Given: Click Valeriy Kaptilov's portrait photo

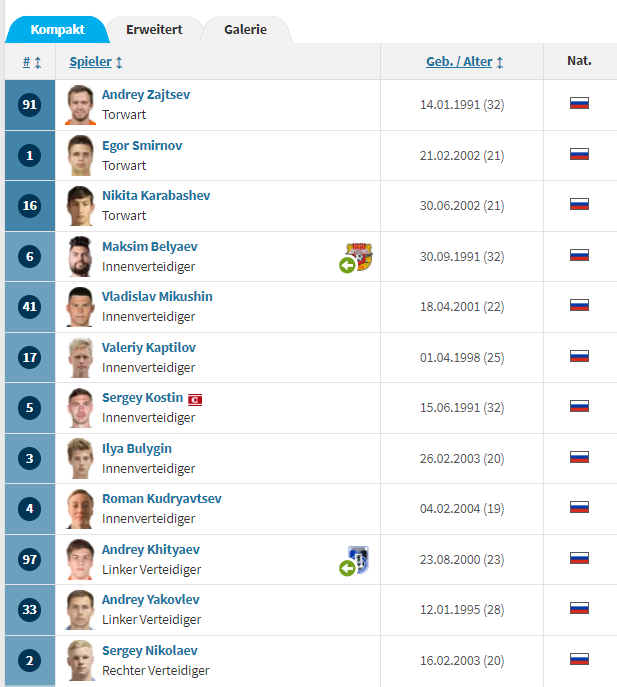Looking at the screenshot, I should coord(80,357).
